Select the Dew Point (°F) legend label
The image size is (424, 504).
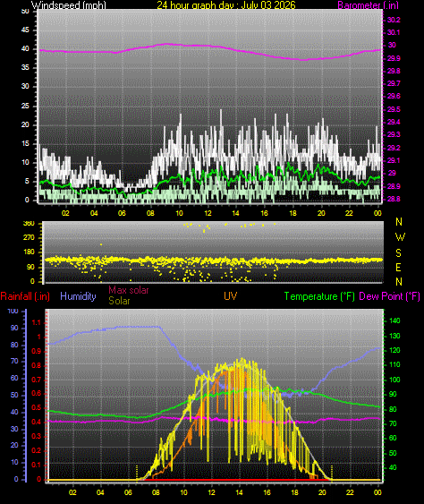(x=389, y=296)
